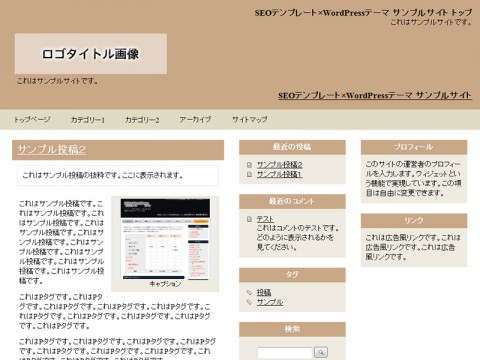Click the tag icon beside サンプル
The image size is (480, 360).
(x=249, y=302)
